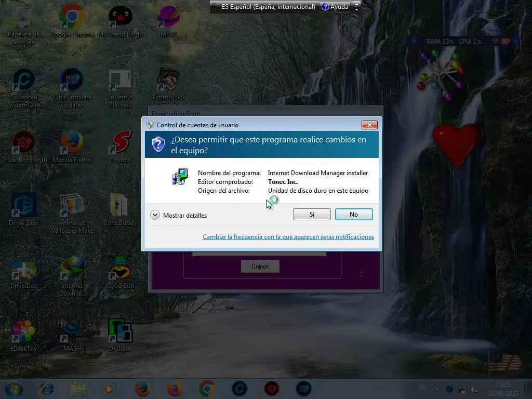The height and width of the screenshot is (399, 532).
Task: Open IObit Software Updater taskbar icon
Action: (303, 389)
